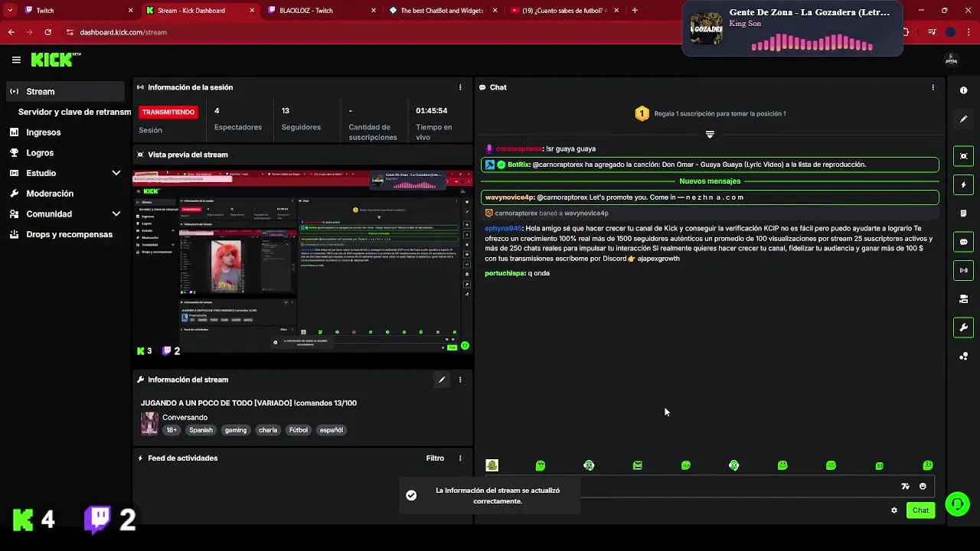Click the 18+ stream tag
Image resolution: width=980 pixels, height=551 pixels.
[171, 430]
